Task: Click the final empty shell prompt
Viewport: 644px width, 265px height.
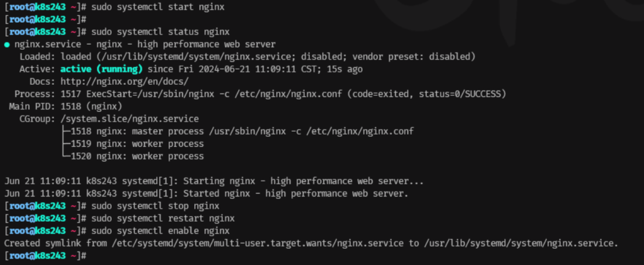Action: click(x=45, y=256)
